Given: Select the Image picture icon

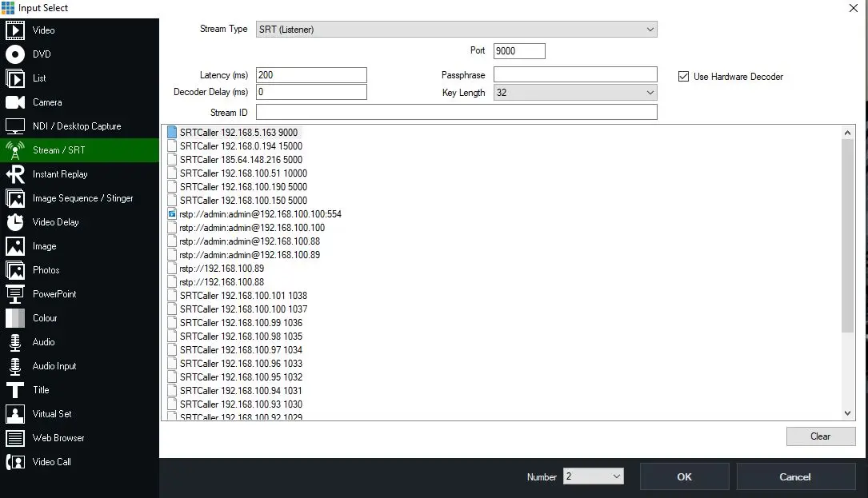Looking at the screenshot, I should pyautogui.click(x=15, y=246).
